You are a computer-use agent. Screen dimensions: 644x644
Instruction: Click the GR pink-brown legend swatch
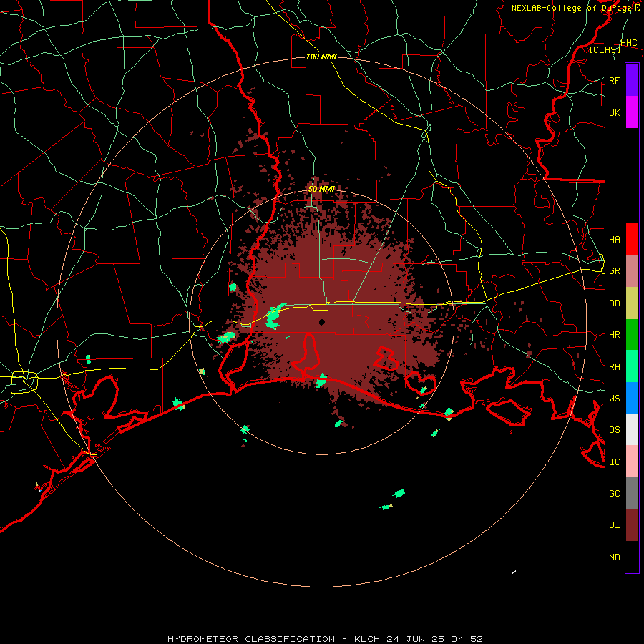[x=632, y=271]
